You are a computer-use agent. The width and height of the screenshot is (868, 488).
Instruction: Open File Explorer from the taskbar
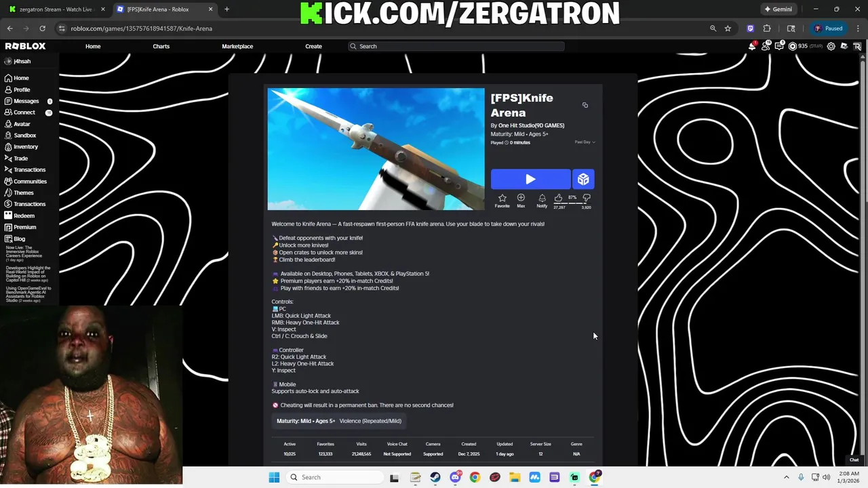click(x=515, y=477)
